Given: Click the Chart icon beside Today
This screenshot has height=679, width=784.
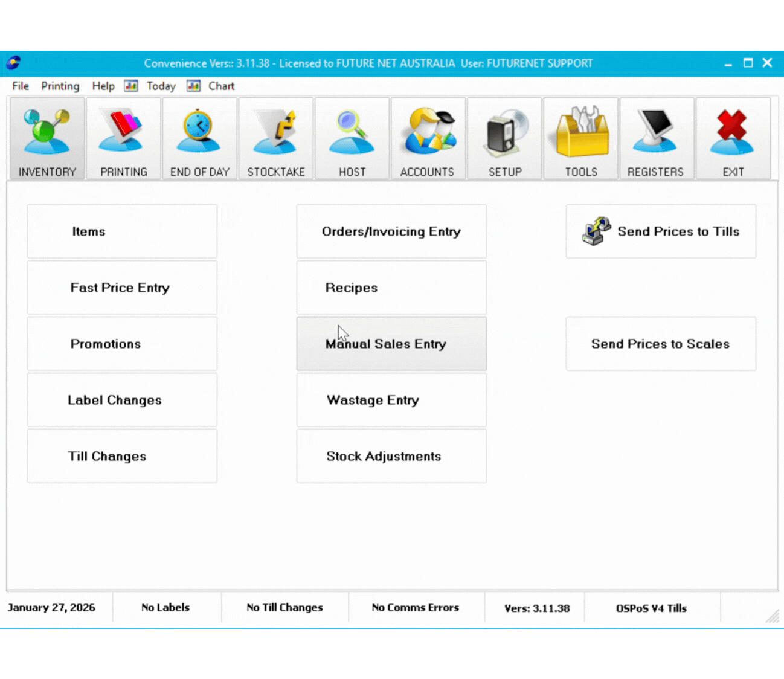Looking at the screenshot, I should click(x=193, y=86).
